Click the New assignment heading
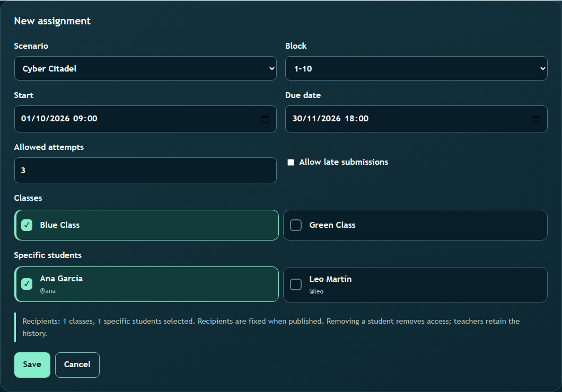Image resolution: width=562 pixels, height=392 pixels. coord(52,21)
